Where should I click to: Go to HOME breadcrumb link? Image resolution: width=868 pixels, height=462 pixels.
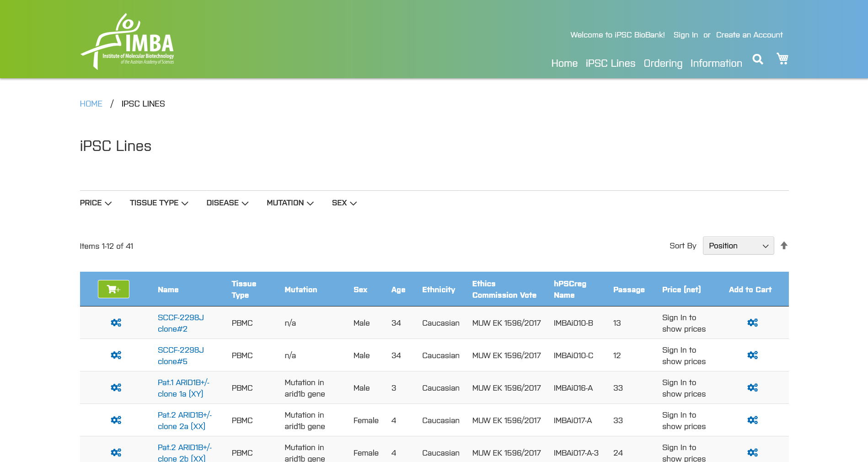[91, 104]
